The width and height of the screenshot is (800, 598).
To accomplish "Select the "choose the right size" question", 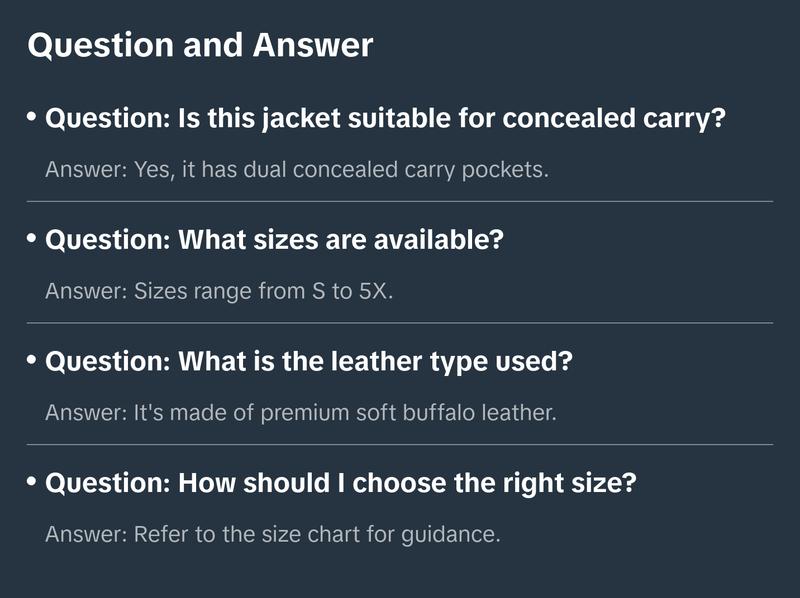I will (x=341, y=483).
